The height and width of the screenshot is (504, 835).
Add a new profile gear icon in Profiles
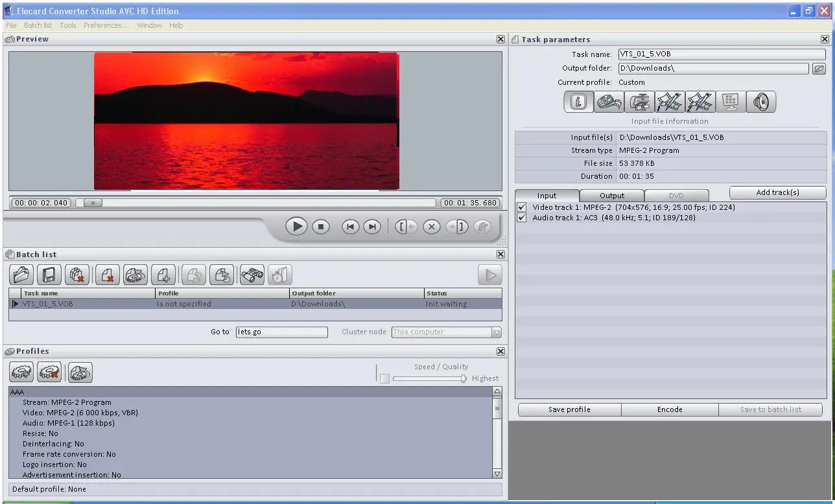[21, 372]
